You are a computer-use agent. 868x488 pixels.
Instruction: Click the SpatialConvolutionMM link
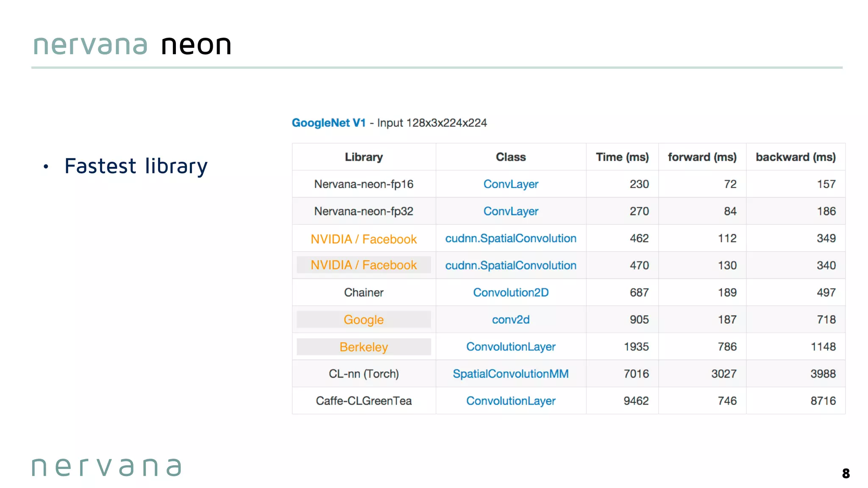click(x=511, y=374)
